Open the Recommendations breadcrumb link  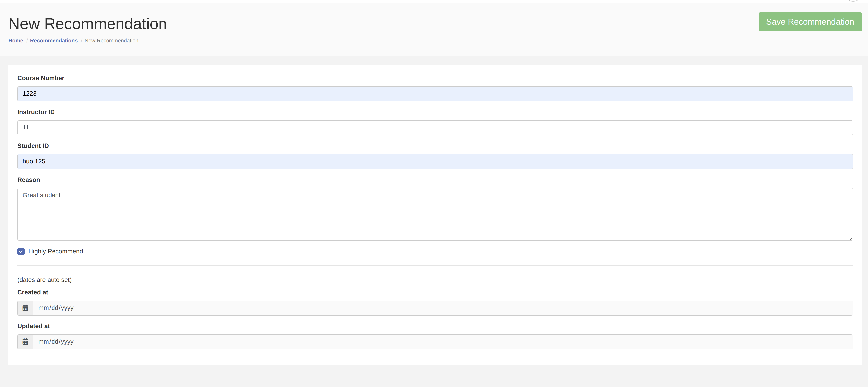click(54, 40)
